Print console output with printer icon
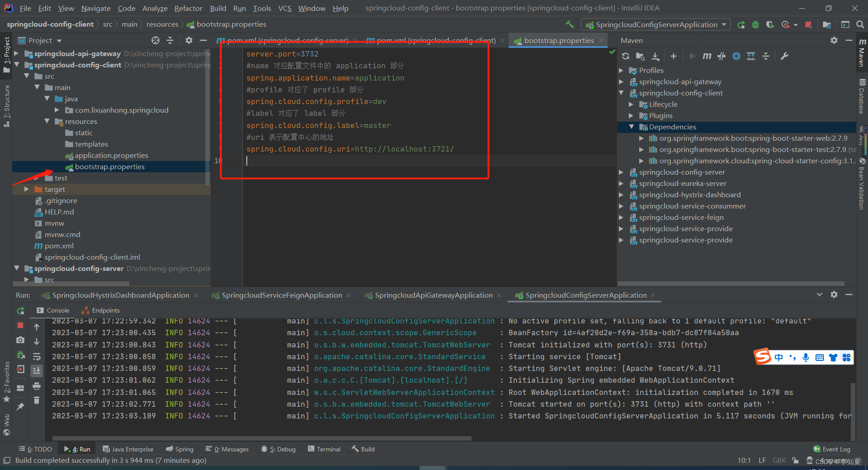This screenshot has height=470, width=868. pos(37,386)
